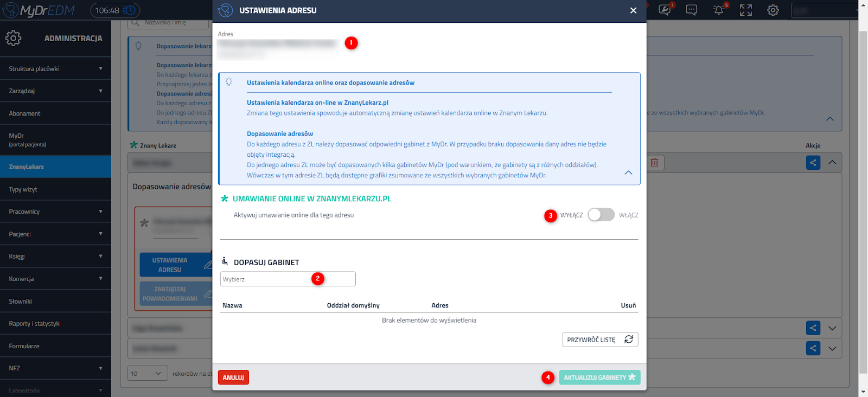
Task: Toggle online booking switch for this address
Action: [601, 215]
